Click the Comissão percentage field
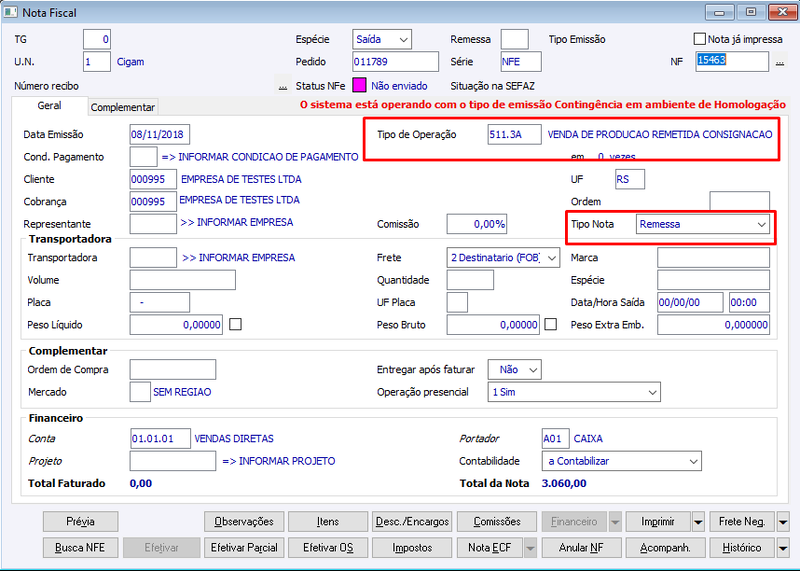This screenshot has width=800, height=571. click(477, 224)
